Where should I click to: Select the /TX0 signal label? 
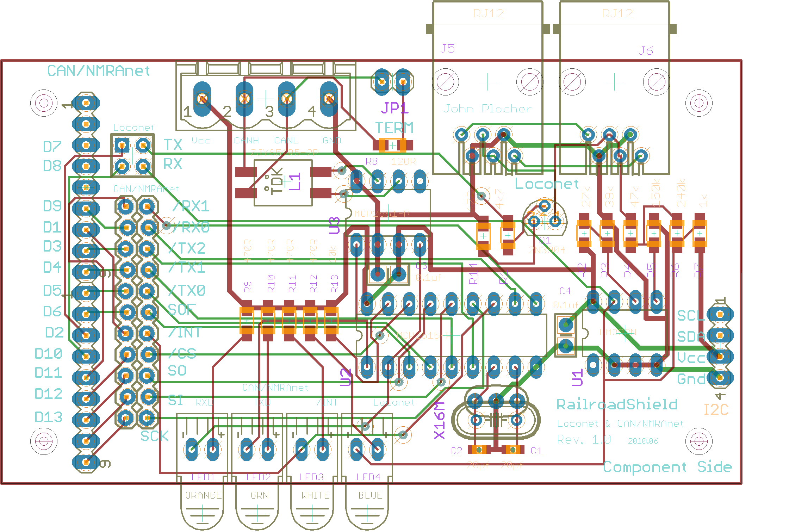(187, 291)
